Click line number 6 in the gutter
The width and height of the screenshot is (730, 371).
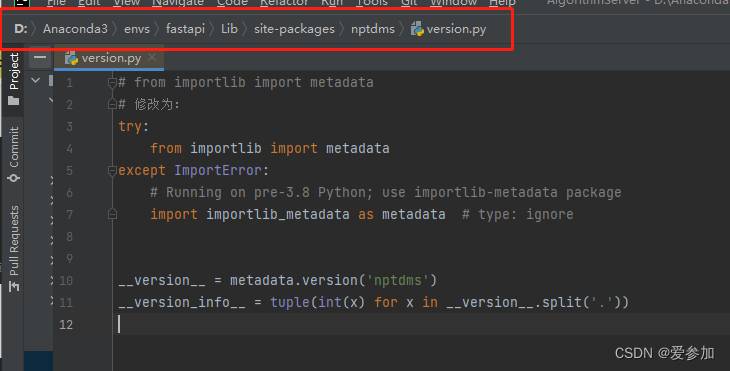(69, 193)
